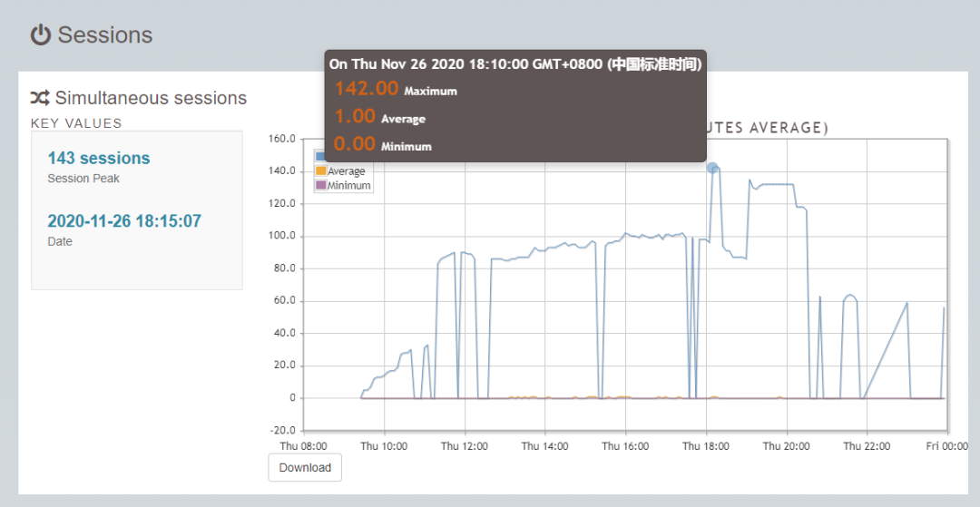Click the Thu 08:00 axis label
Image resolution: width=980 pixels, height=507 pixels.
pos(302,446)
